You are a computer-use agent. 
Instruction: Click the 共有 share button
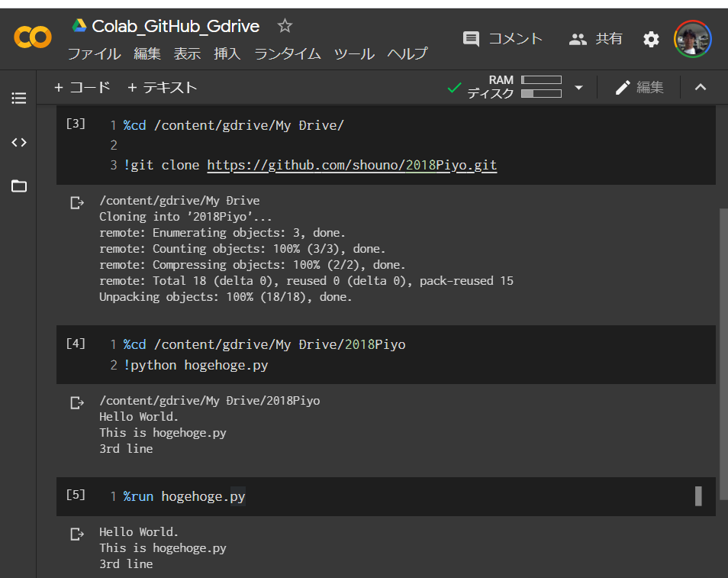coord(595,39)
